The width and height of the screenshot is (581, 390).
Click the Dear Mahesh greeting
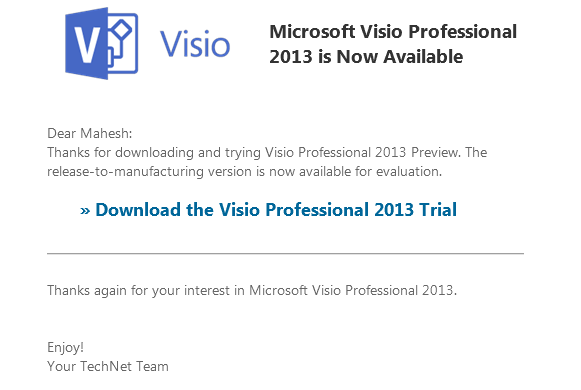pyautogui.click(x=90, y=133)
